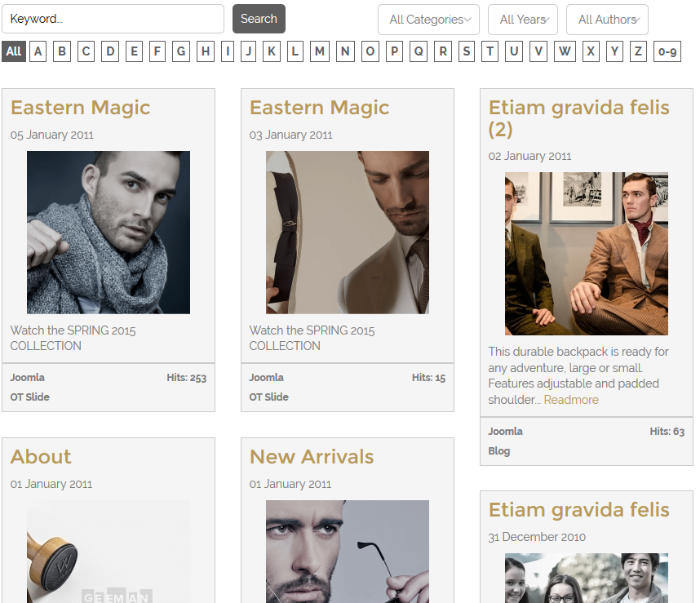Filter articles by letter L
This screenshot has height=603, width=700.
[295, 51]
